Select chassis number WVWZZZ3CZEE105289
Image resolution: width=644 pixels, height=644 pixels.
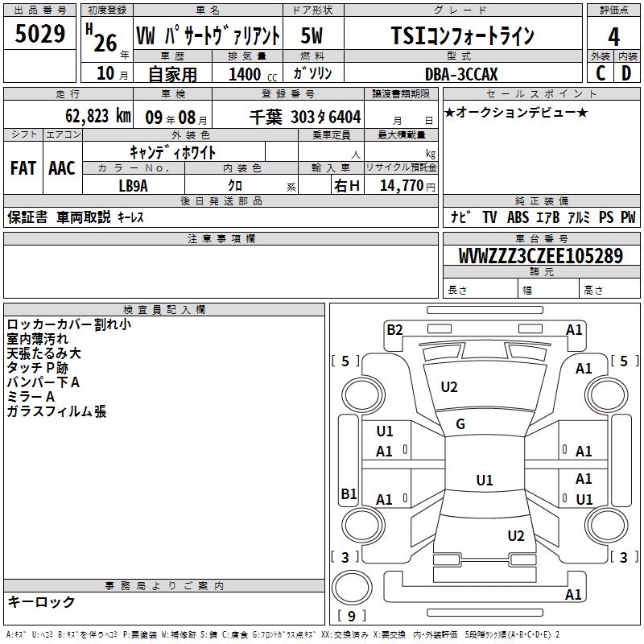point(540,256)
